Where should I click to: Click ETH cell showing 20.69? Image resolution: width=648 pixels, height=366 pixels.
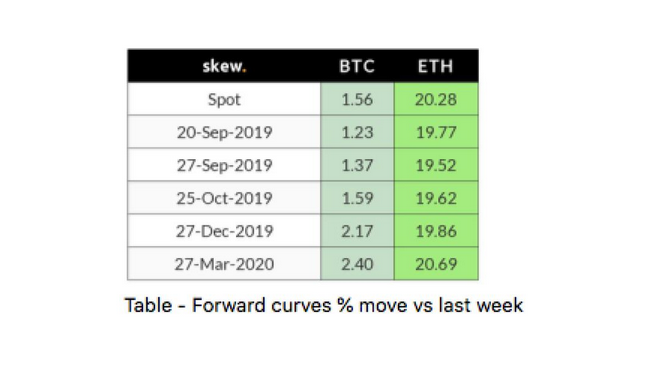436,264
